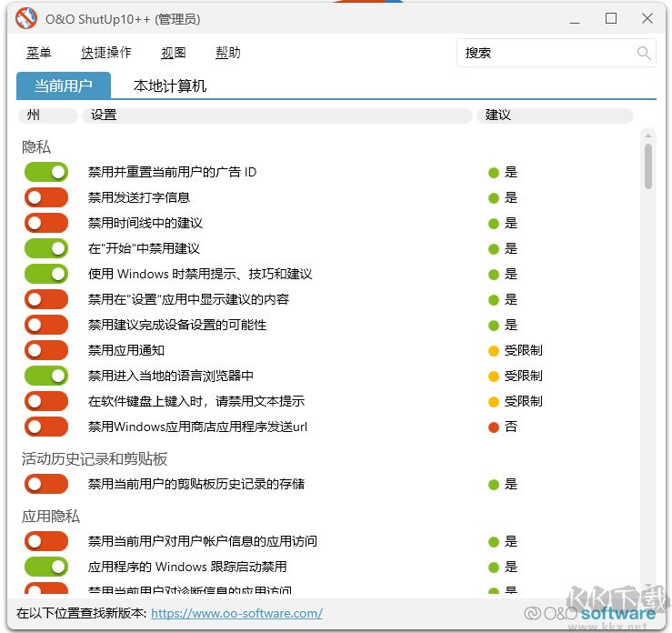Click the 搜索 input field

click(x=556, y=53)
